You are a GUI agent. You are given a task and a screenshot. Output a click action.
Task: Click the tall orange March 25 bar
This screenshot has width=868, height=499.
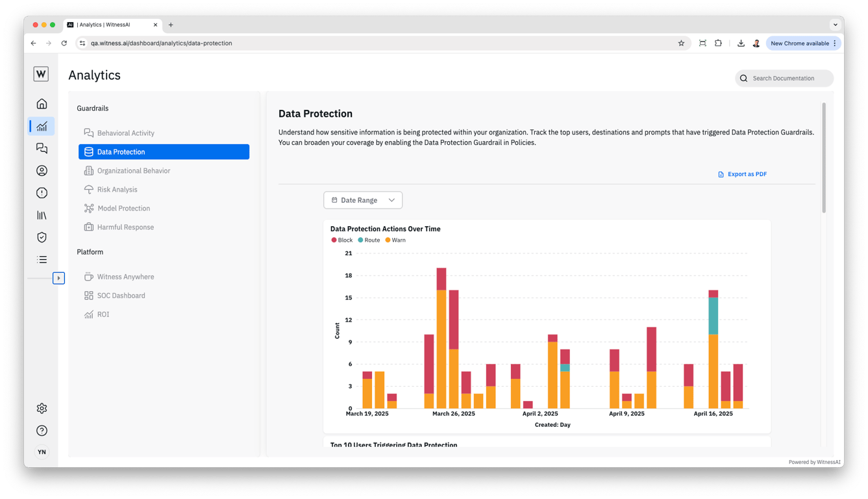coord(441,349)
